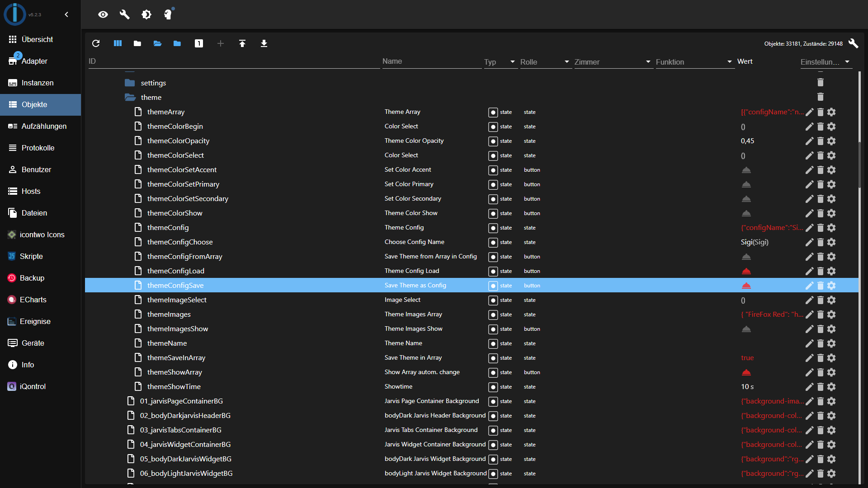The height and width of the screenshot is (488, 868).
Task: Open Benutzer in the sidebar
Action: pos(40,170)
